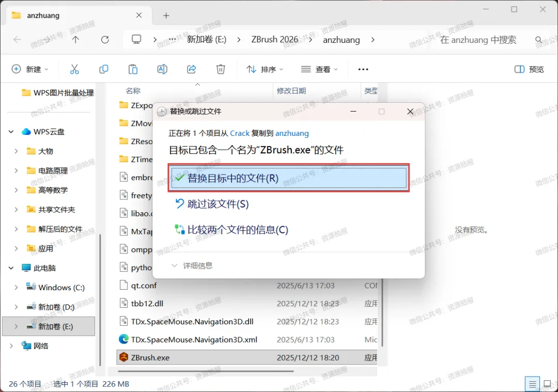This screenshot has width=558, height=392.
Task: Click the Cut scissors icon
Action: click(74, 69)
